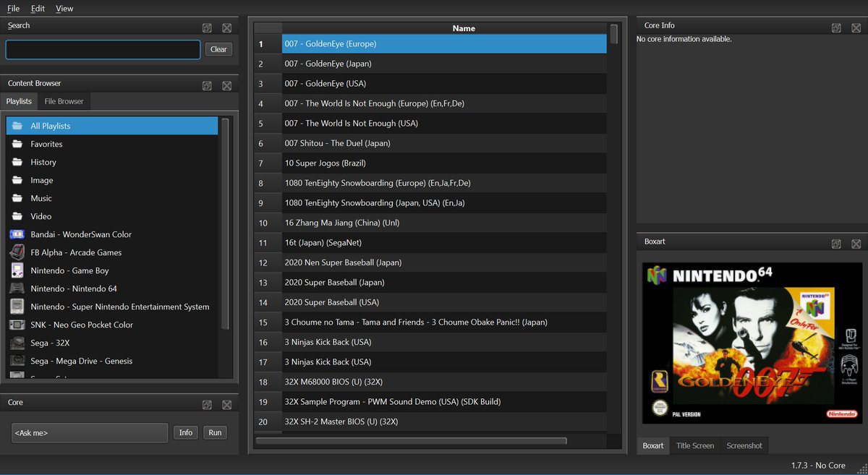Select 10 Super Jogos (Brazil)
This screenshot has width=868, height=475.
pos(444,163)
